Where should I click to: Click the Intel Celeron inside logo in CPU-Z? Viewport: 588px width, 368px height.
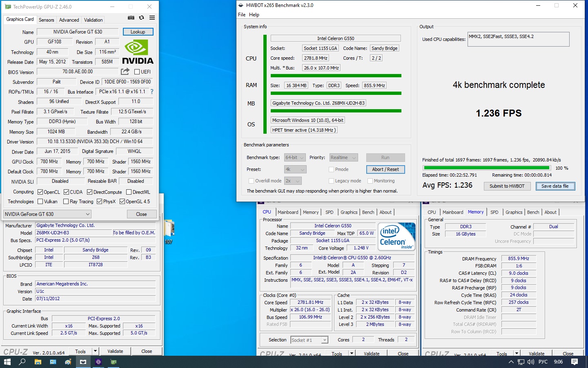coord(396,236)
